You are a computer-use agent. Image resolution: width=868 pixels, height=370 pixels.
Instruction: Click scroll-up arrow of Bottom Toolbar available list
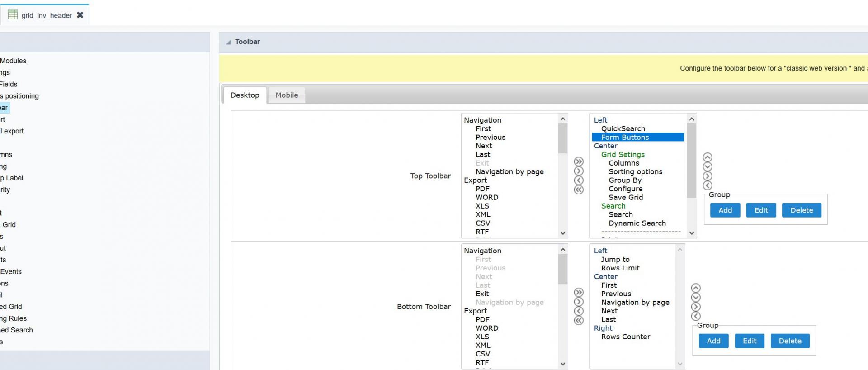click(x=563, y=250)
